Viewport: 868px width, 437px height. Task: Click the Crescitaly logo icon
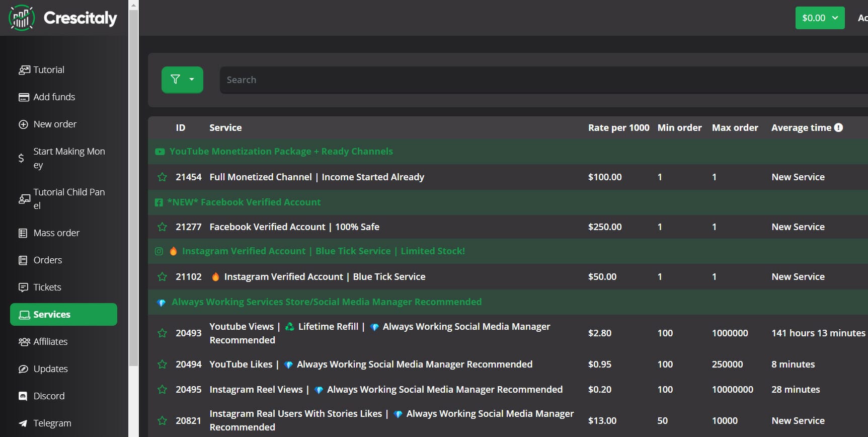(x=22, y=18)
